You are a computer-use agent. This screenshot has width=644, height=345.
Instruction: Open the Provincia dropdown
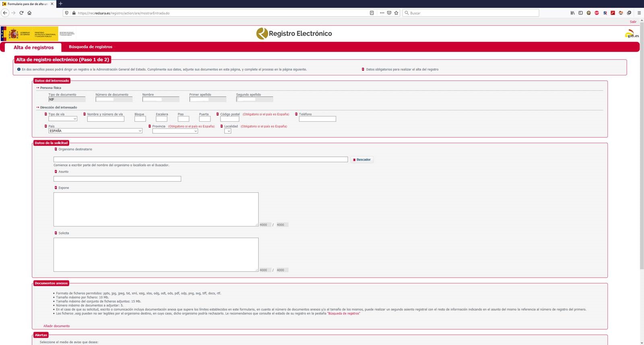pos(175,131)
